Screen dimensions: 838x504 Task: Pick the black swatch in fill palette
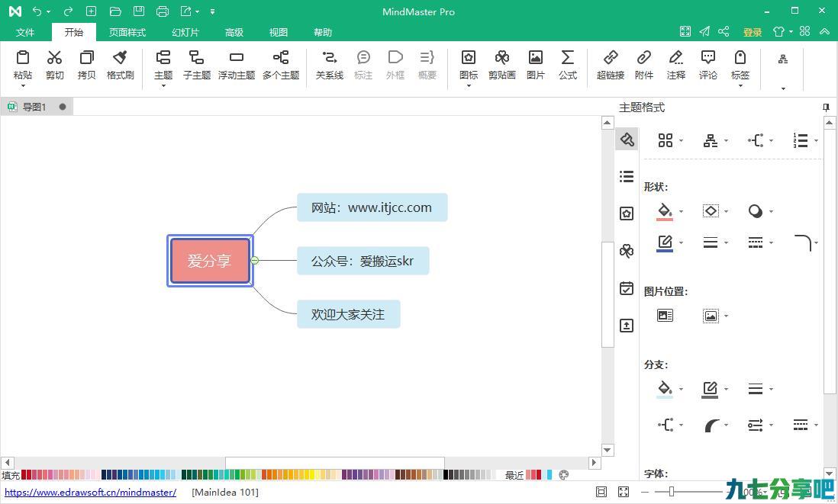click(446, 474)
